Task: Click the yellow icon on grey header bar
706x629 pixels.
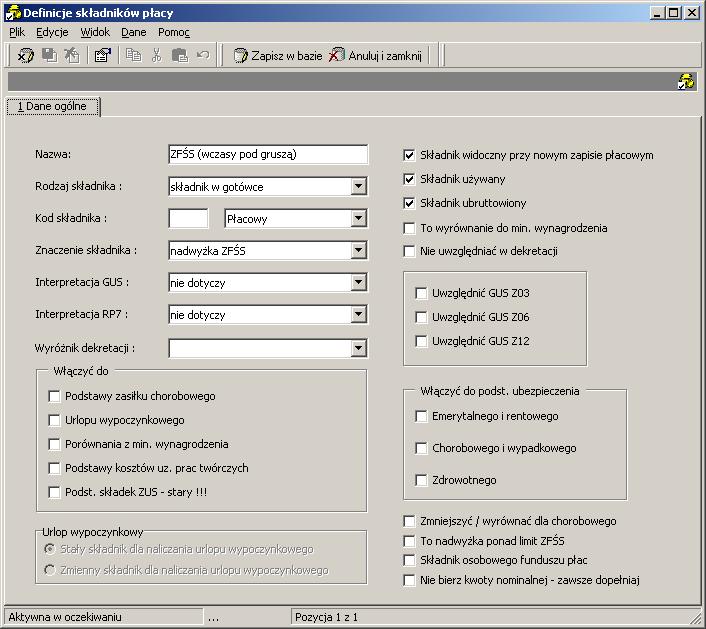Action: click(x=686, y=81)
